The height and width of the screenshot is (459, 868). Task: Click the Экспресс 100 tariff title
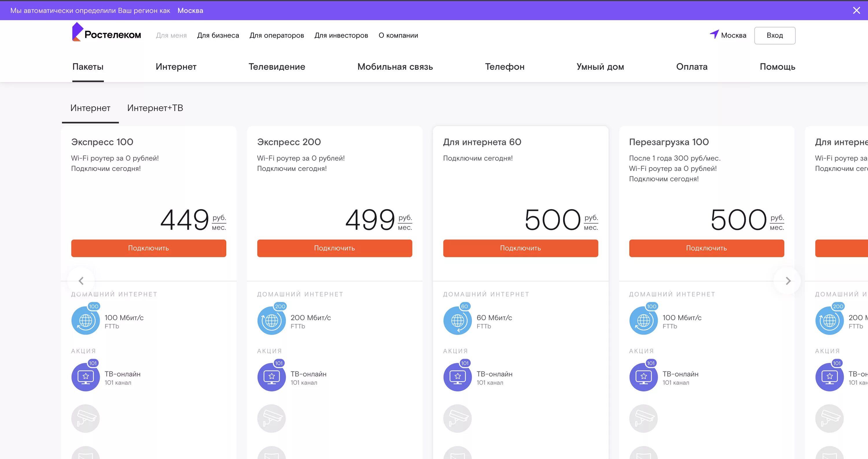pos(102,142)
